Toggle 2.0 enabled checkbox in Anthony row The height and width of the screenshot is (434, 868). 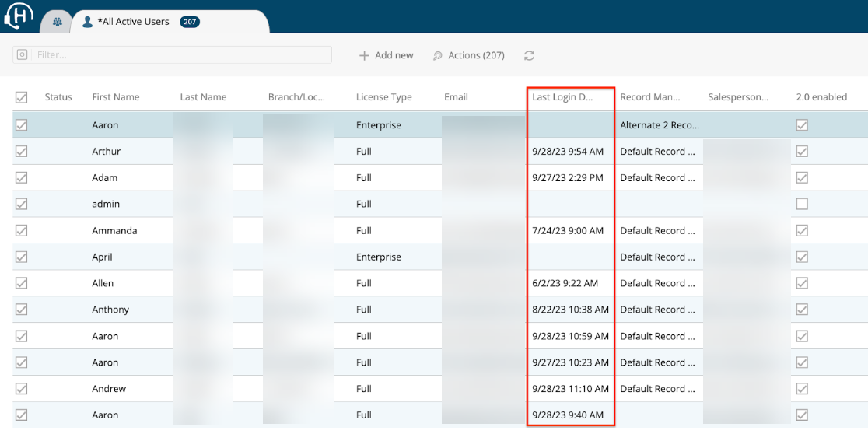coord(802,310)
